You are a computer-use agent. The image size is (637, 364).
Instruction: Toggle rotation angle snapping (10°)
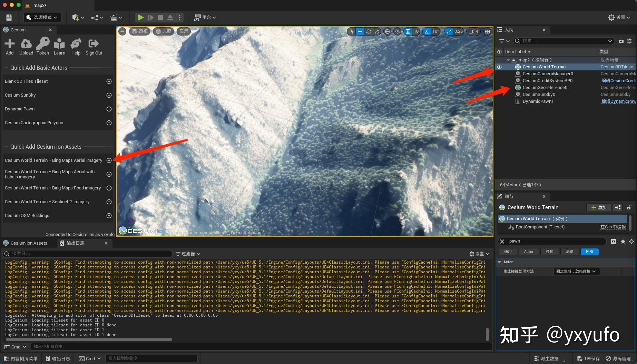[427, 31]
